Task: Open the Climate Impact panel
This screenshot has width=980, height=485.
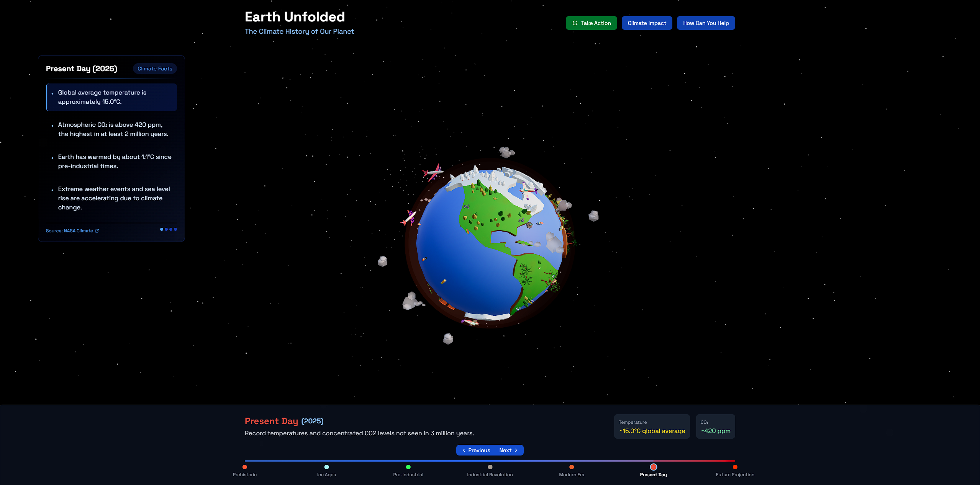Action: coord(647,23)
